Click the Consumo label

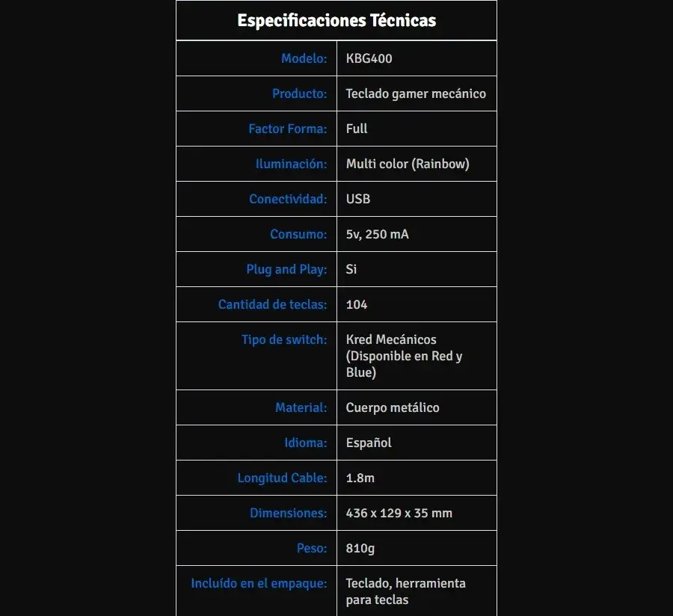298,234
